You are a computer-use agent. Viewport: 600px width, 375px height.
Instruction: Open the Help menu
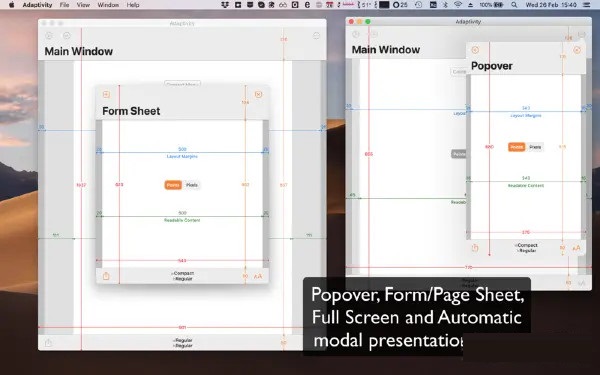(133, 5)
